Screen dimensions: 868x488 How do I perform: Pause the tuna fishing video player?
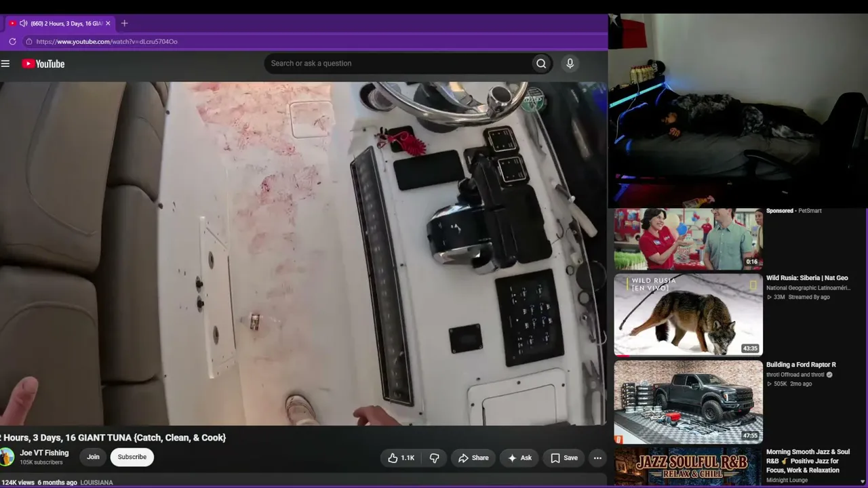click(303, 253)
